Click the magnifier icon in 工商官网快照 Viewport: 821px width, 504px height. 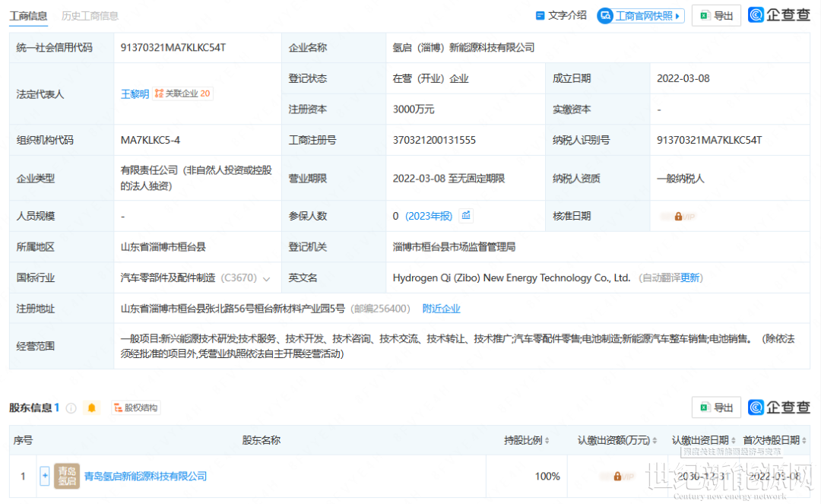[605, 16]
